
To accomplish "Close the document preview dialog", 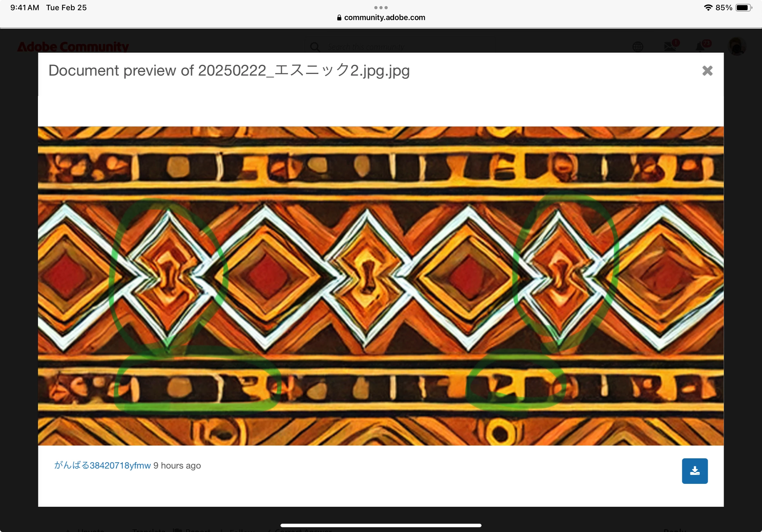I will pyautogui.click(x=707, y=70).
